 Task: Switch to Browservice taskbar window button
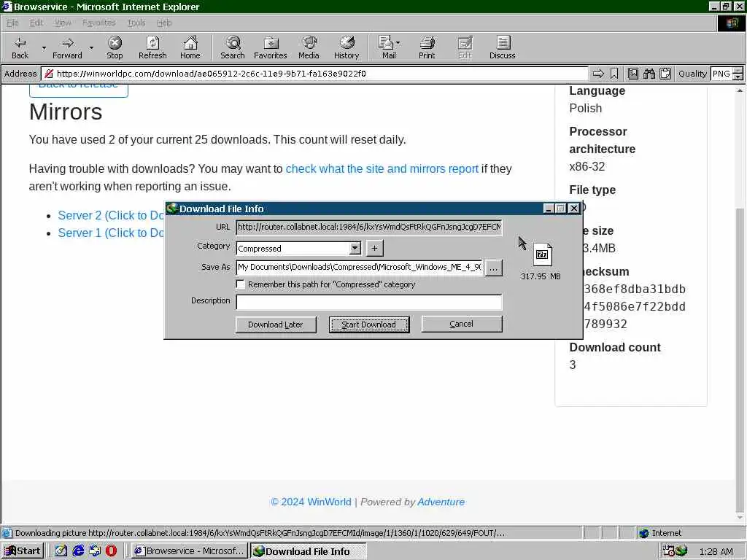click(190, 551)
